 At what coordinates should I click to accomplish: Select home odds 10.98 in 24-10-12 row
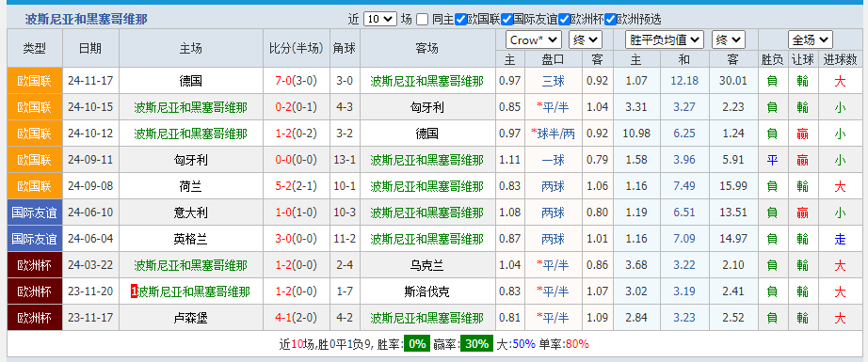pos(635,134)
